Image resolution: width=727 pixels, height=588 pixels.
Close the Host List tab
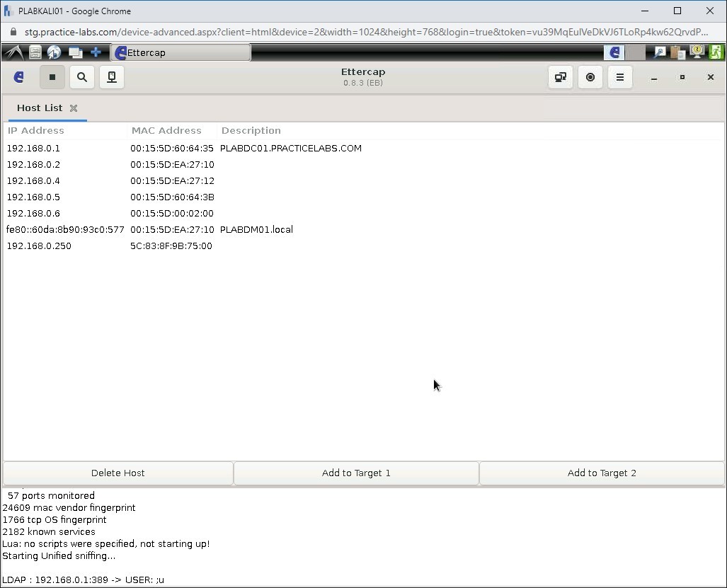(74, 108)
